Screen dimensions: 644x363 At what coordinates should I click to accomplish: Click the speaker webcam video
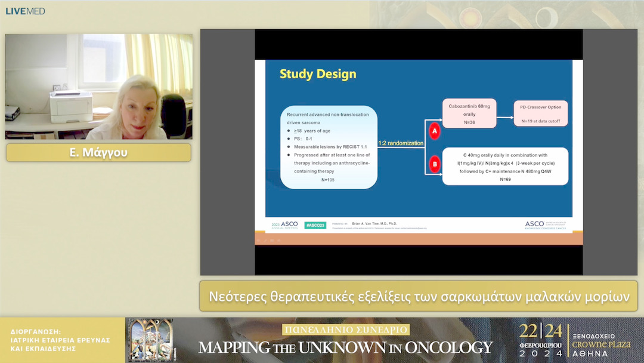[x=99, y=87]
